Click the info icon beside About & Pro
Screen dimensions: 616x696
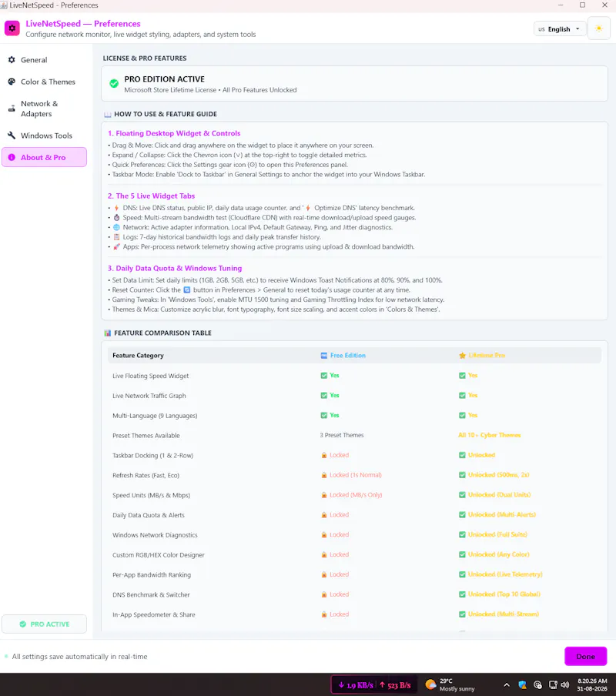pyautogui.click(x=12, y=157)
